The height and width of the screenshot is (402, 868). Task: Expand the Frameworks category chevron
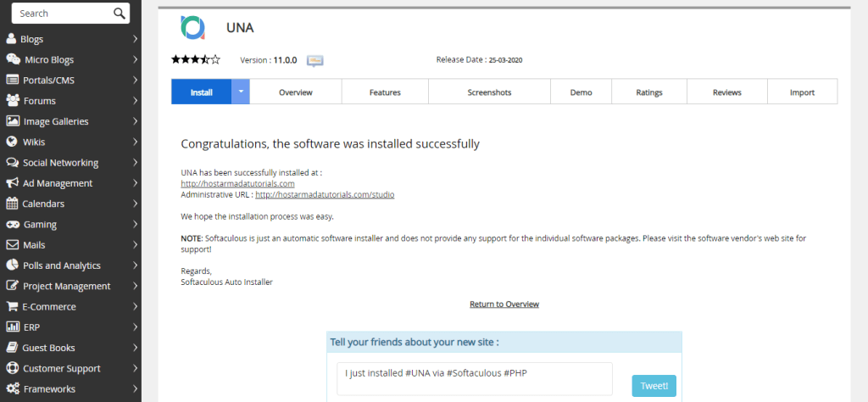click(135, 388)
